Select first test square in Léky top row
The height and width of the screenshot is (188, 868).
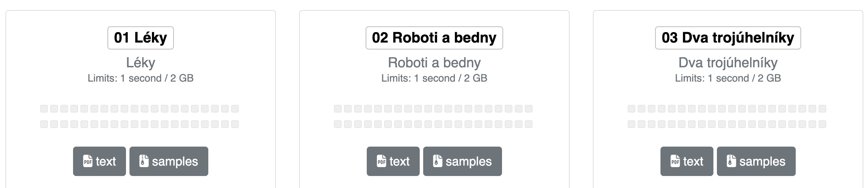point(44,109)
